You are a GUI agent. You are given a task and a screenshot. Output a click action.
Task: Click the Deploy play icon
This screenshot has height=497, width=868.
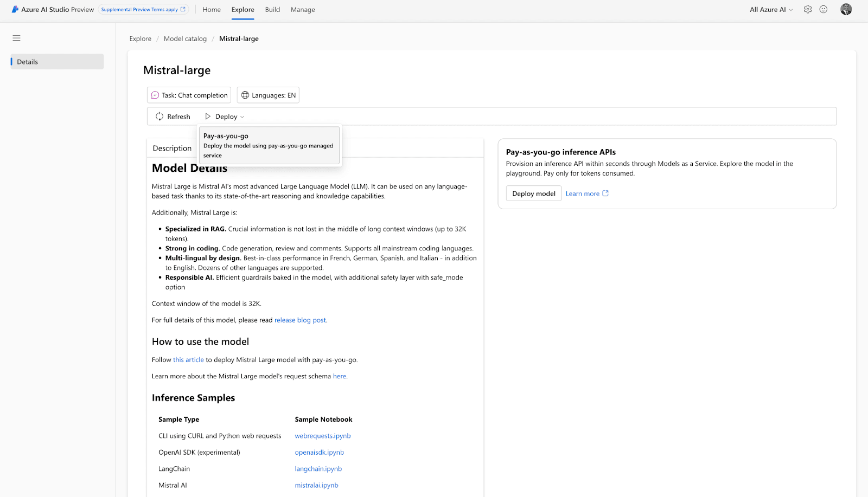208,117
